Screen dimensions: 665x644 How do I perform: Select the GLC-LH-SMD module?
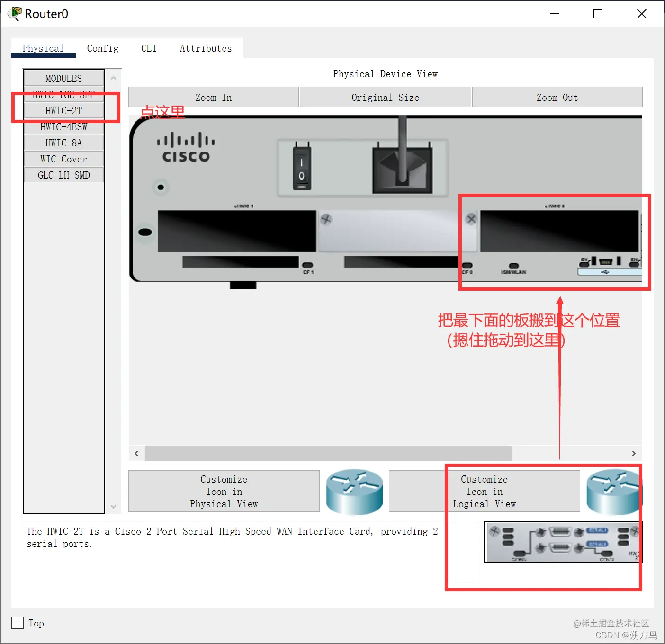tap(64, 175)
